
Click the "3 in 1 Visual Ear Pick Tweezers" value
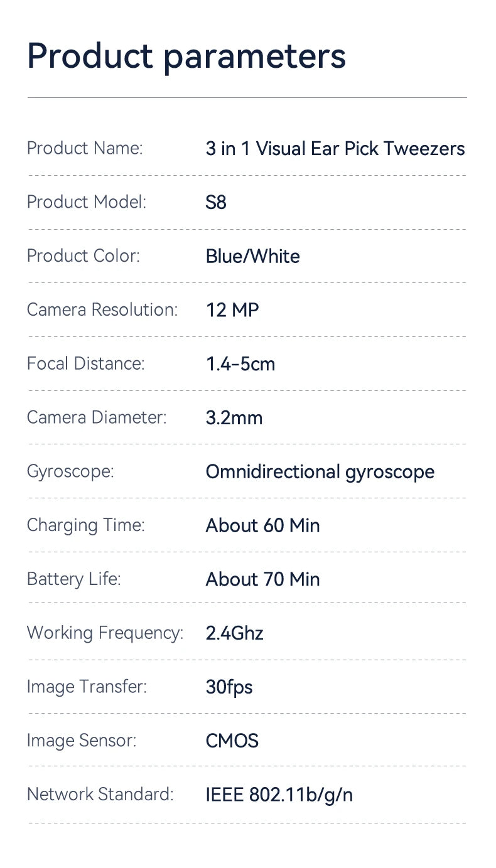(335, 149)
